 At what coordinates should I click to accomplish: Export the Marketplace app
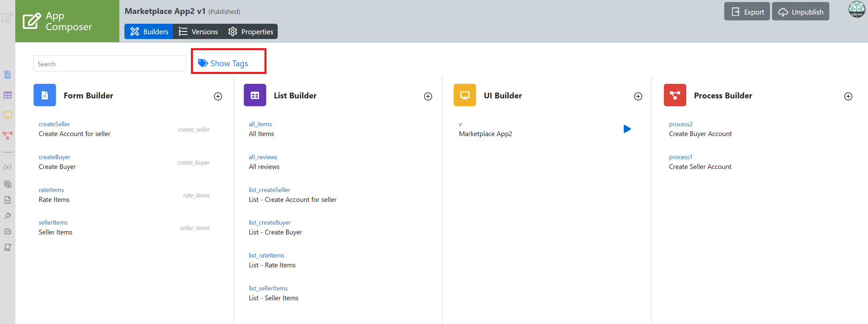(x=747, y=12)
